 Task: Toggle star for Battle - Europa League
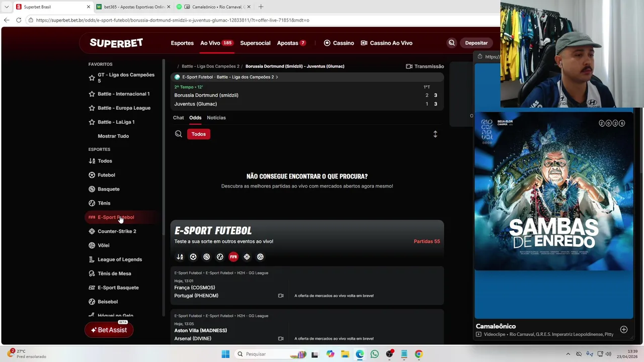coord(92,108)
